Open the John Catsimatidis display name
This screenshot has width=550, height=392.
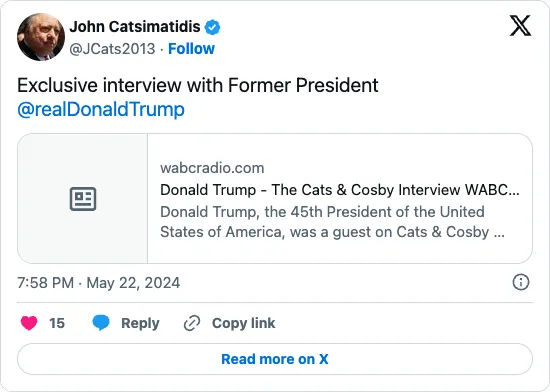point(135,27)
